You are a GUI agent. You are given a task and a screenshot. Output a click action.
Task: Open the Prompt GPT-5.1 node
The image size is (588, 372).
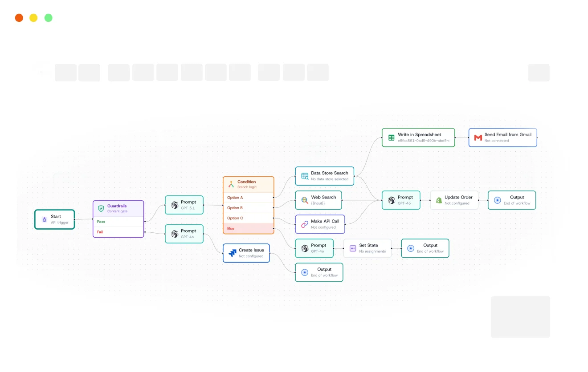184,205
